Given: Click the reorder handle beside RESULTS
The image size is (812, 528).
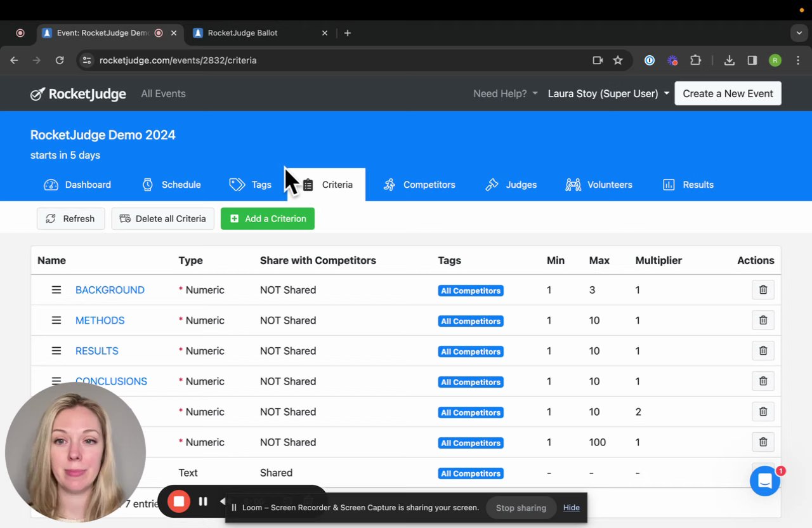Looking at the screenshot, I should coord(56,351).
